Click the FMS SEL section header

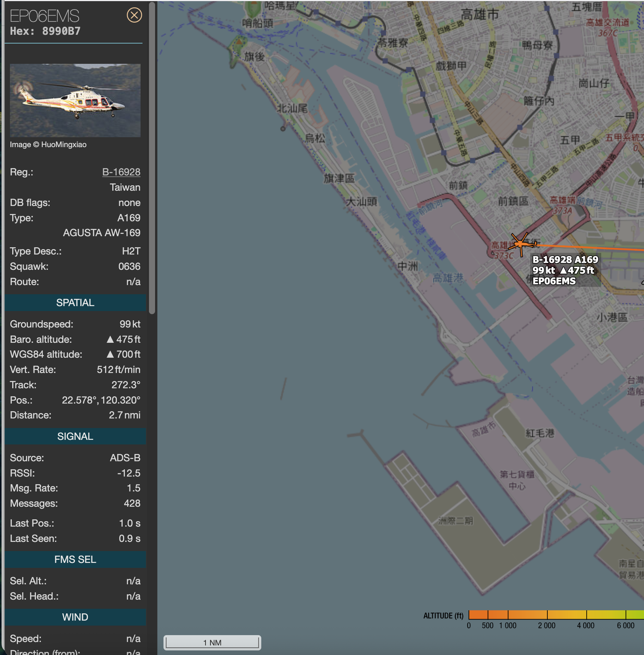tap(75, 559)
